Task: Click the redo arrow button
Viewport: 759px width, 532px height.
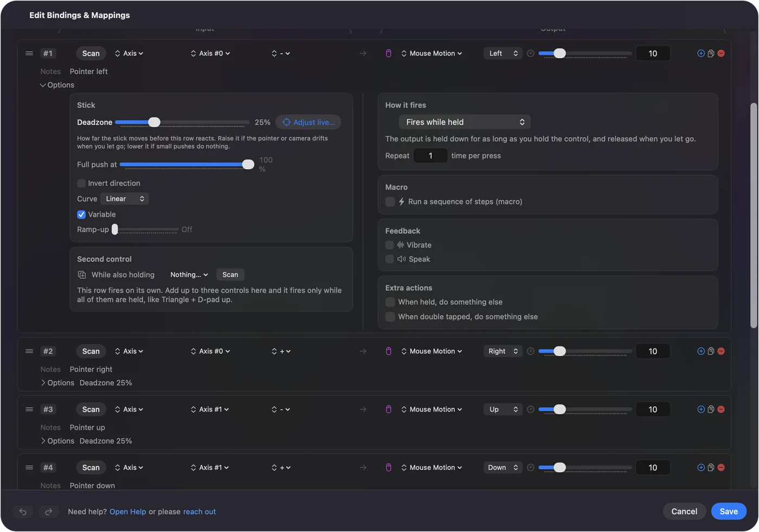Action: (x=48, y=511)
